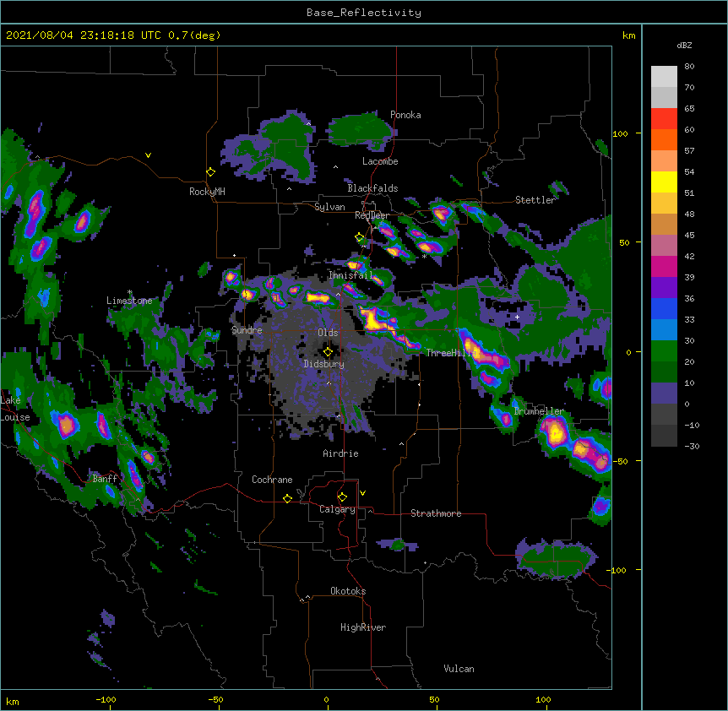Click the red 65 dBZ legend color
Viewport: 728px width, 711px height.
[664, 119]
